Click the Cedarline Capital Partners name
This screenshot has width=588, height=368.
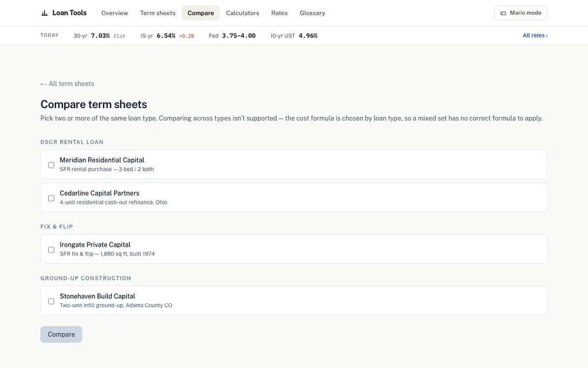(x=99, y=193)
